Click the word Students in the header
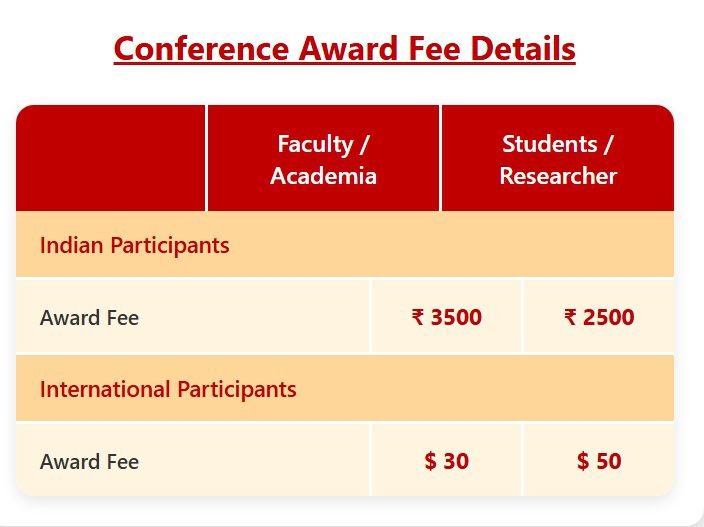Screen dimensions: 704x527 (550, 144)
